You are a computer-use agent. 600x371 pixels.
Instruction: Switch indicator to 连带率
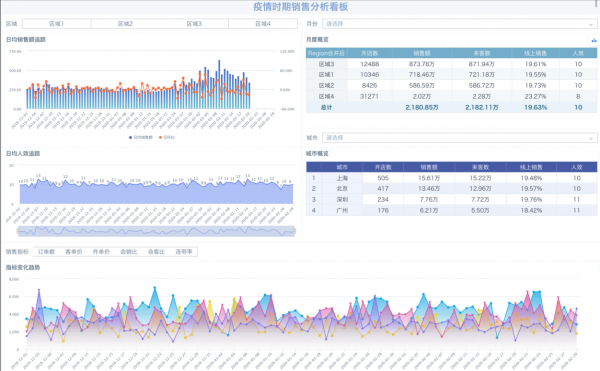pos(184,252)
